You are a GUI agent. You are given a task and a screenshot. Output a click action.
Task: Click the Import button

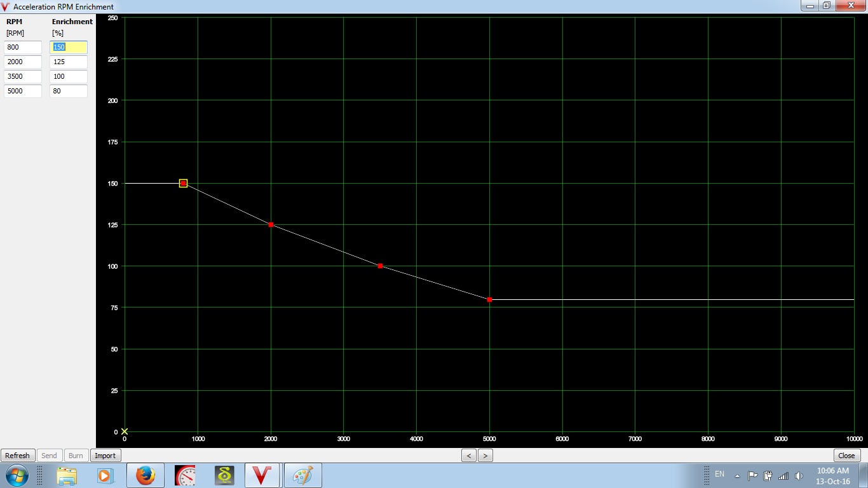pos(105,456)
